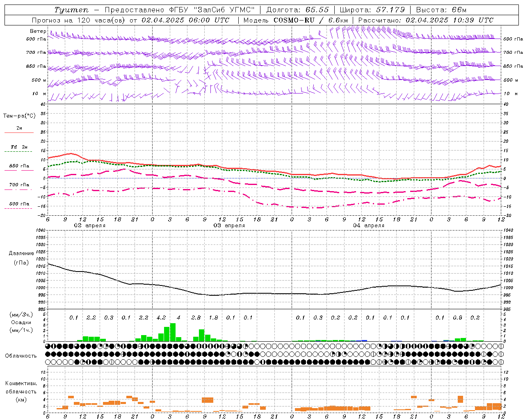
Task: Click the 'Tyumen' station title
Action: point(71,10)
